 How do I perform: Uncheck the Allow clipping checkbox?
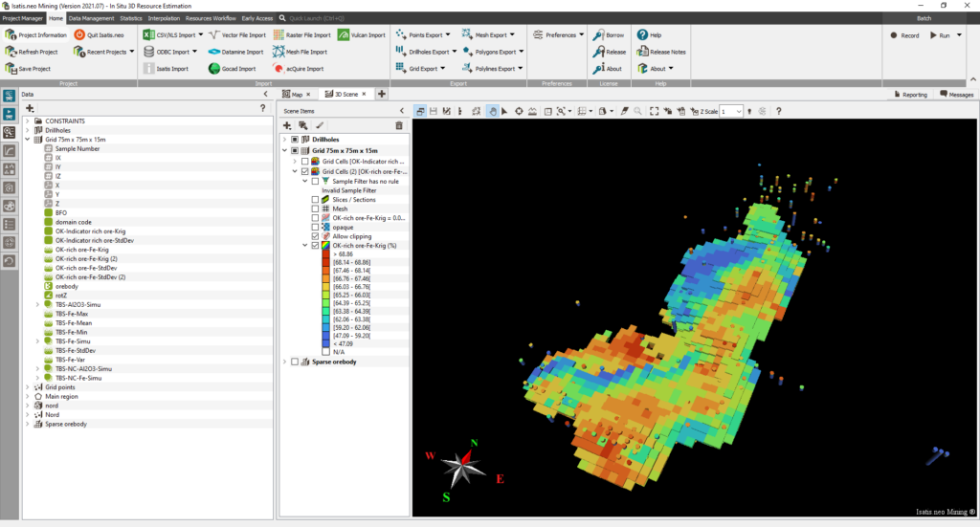(315, 236)
